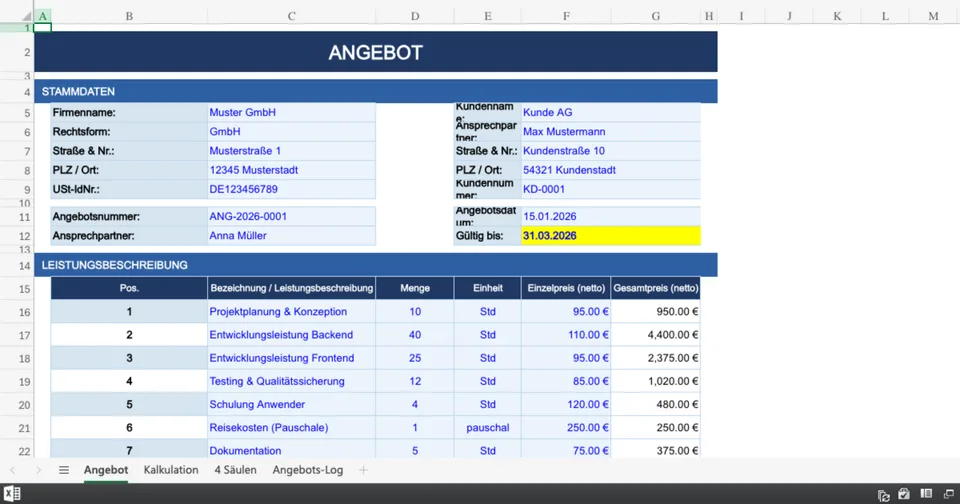The height and width of the screenshot is (504, 960).
Task: Select the cell containing Muster GmbH
Action: click(291, 112)
